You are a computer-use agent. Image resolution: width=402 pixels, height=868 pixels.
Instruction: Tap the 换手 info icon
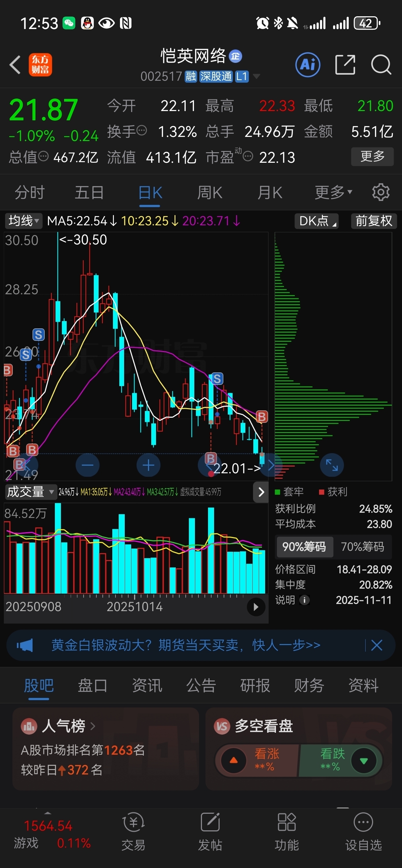pos(142,130)
